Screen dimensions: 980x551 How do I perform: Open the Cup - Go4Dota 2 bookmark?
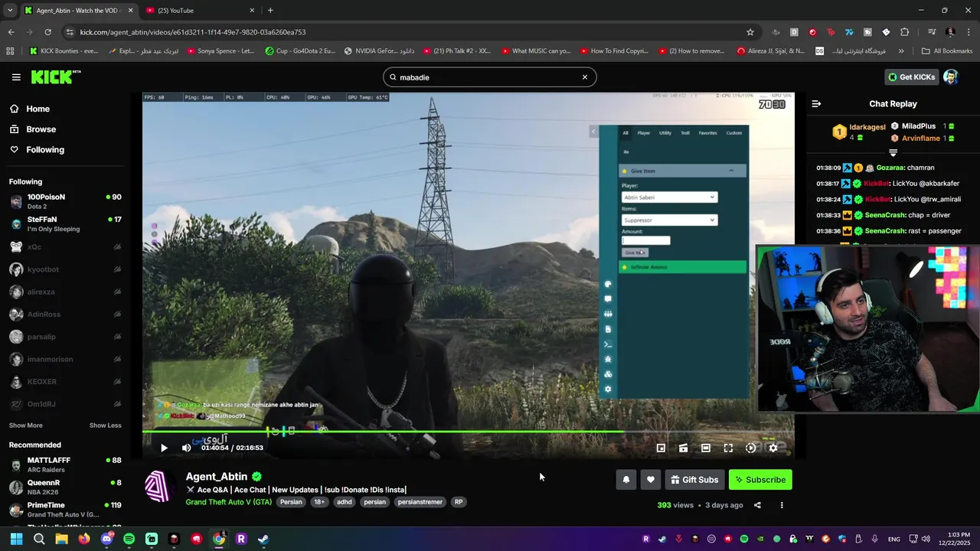click(x=300, y=51)
